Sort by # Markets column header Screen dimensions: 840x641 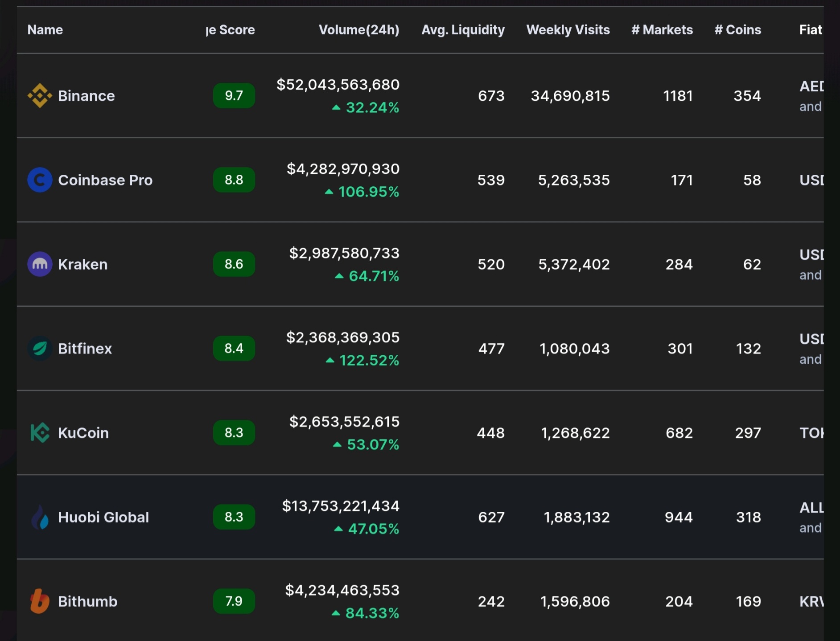click(662, 30)
